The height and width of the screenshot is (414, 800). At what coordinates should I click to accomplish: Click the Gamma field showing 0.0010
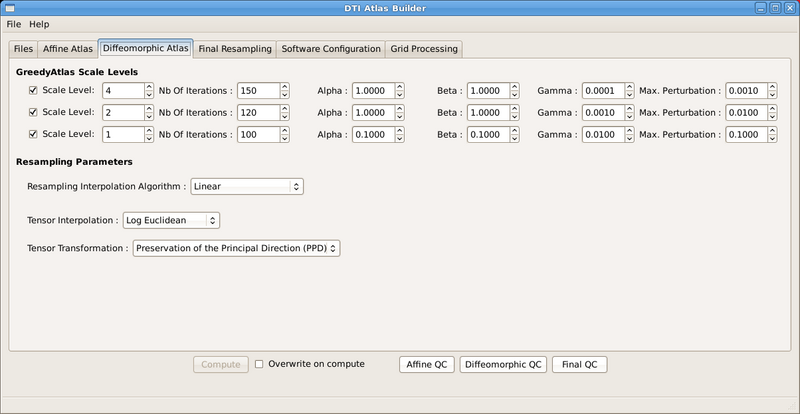[x=604, y=113]
